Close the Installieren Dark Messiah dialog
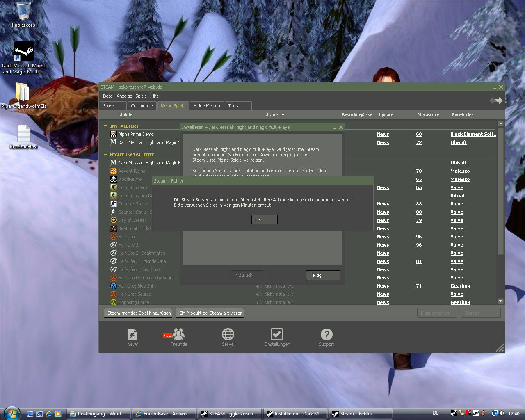This screenshot has width=525, height=420. [341, 127]
